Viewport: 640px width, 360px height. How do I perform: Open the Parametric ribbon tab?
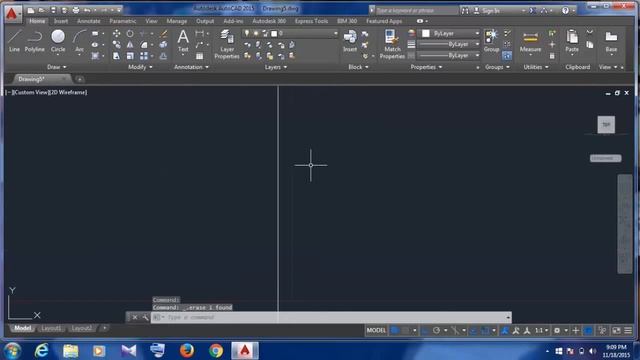pos(122,21)
